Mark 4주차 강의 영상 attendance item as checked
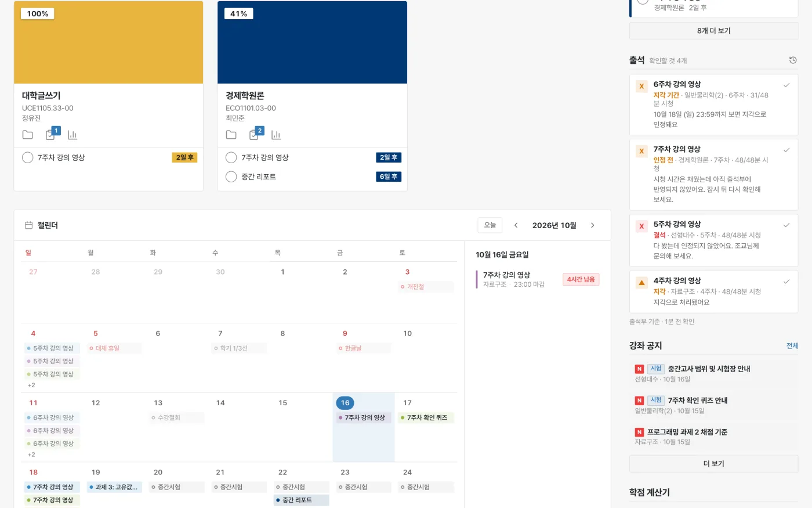The width and height of the screenshot is (812, 508). [786, 282]
